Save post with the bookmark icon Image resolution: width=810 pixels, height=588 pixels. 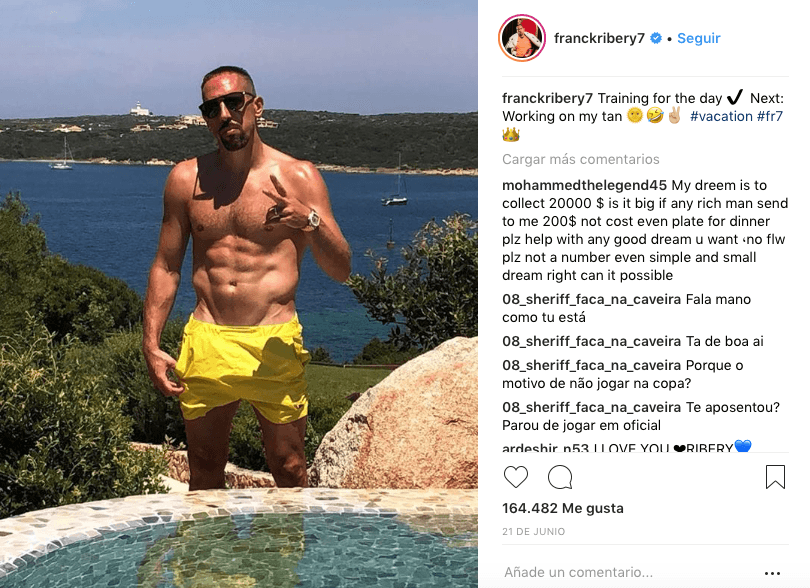click(x=775, y=477)
